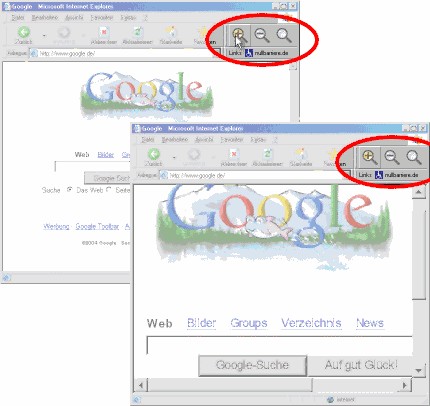This screenshot has width=430, height=406.
Task: Click the search input field in front window
Action: pyautogui.click(x=279, y=345)
